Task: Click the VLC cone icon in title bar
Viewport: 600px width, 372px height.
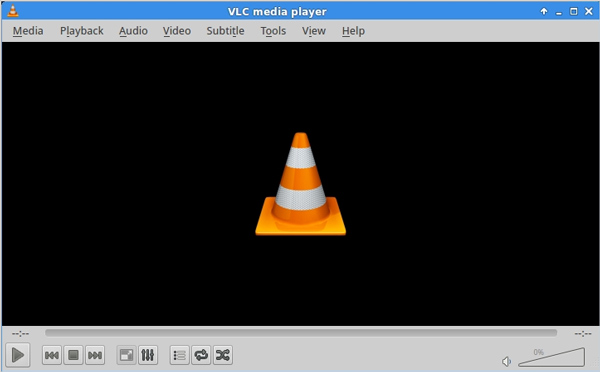Action: (x=13, y=11)
